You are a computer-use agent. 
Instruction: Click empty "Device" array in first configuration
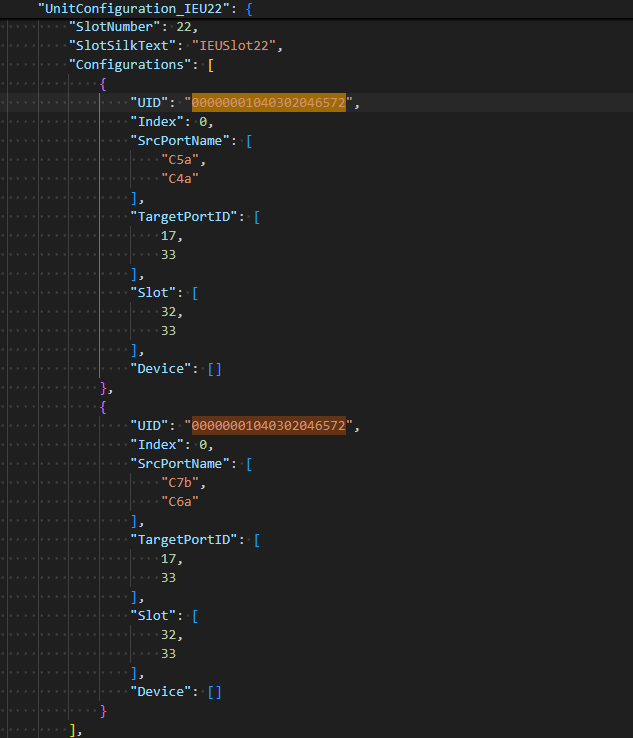[x=214, y=369]
